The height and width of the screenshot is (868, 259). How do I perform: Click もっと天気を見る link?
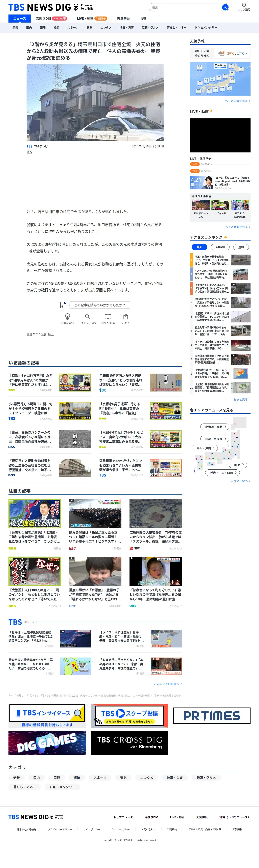coord(238,101)
